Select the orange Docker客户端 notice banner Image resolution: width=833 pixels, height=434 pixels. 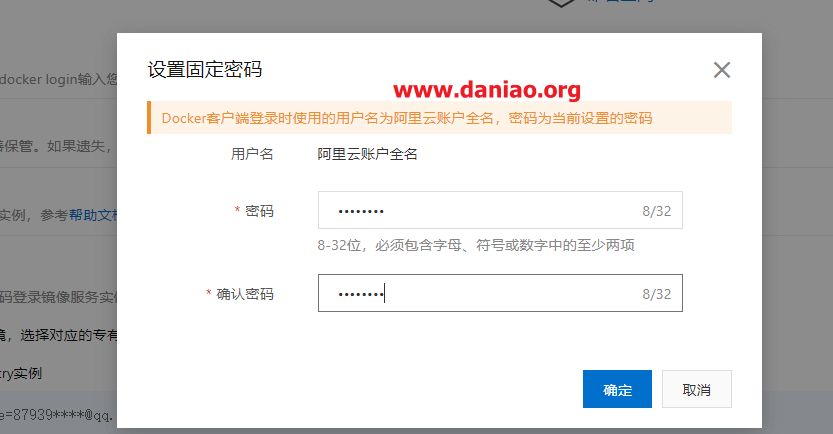(x=439, y=117)
